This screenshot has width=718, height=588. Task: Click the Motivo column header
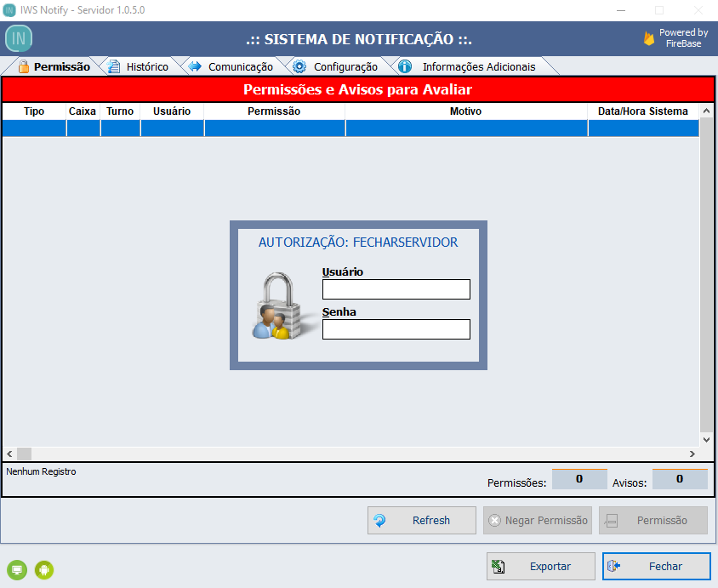point(465,111)
